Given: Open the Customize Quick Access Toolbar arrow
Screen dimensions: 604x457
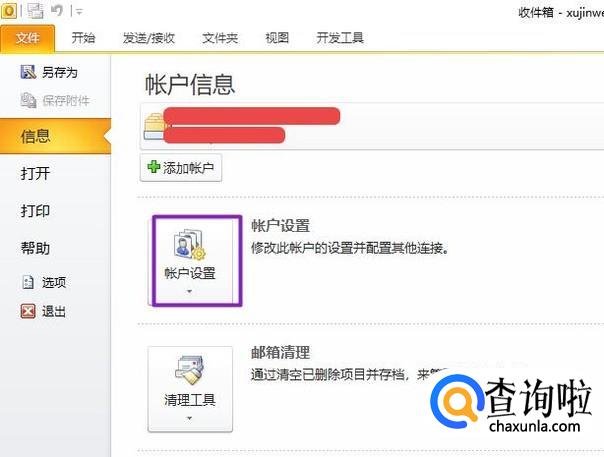Looking at the screenshot, I should pyautogui.click(x=80, y=12).
